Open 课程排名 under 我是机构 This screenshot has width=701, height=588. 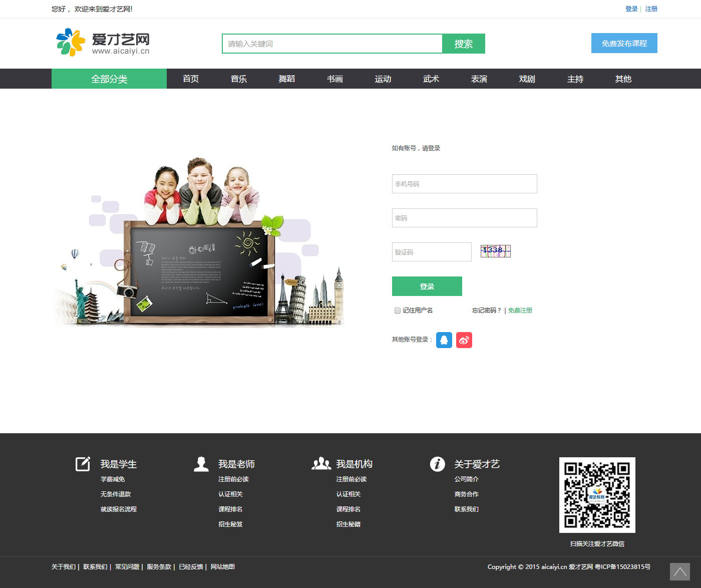[348, 509]
